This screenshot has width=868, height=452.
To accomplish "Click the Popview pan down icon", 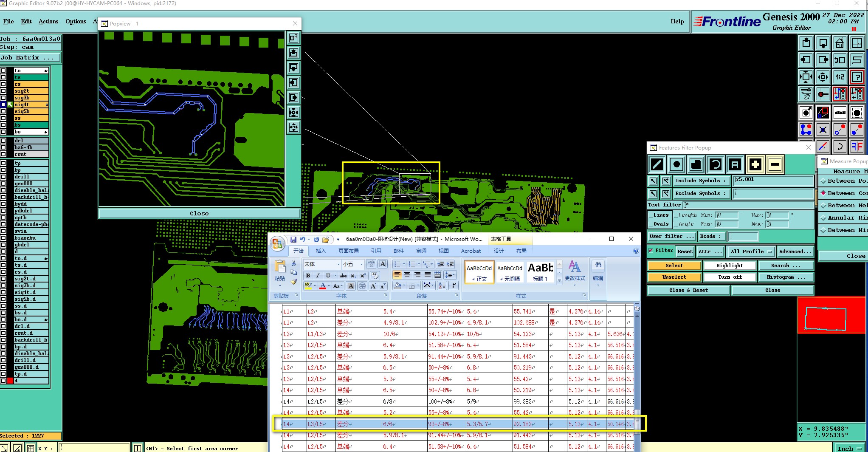I will [x=293, y=68].
